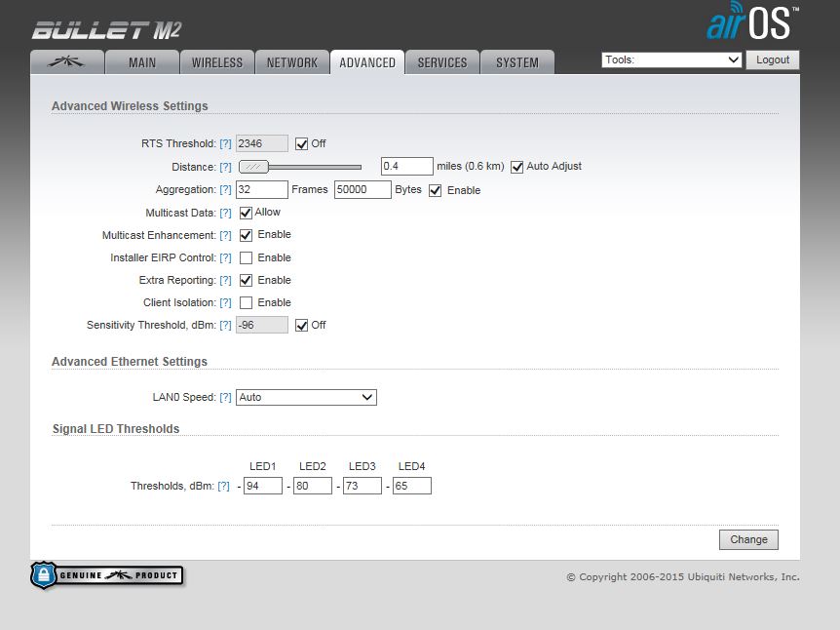Open help for RTS Threshold
The height and width of the screenshot is (630, 840).
pyautogui.click(x=225, y=144)
